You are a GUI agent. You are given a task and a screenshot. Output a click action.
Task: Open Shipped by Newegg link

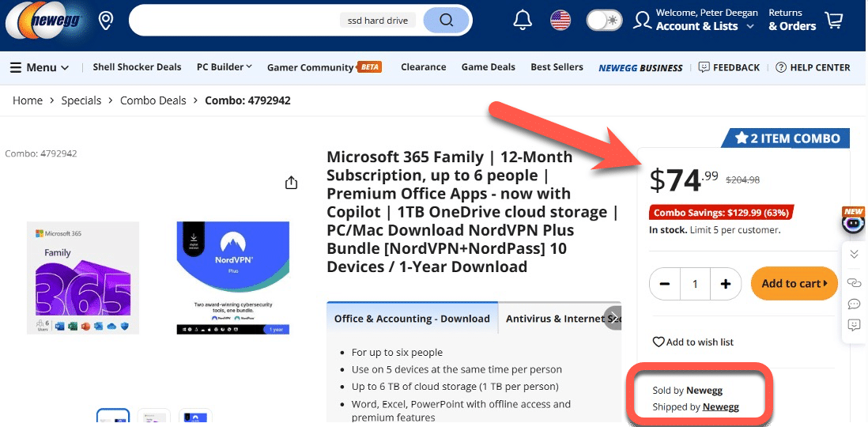click(x=721, y=407)
